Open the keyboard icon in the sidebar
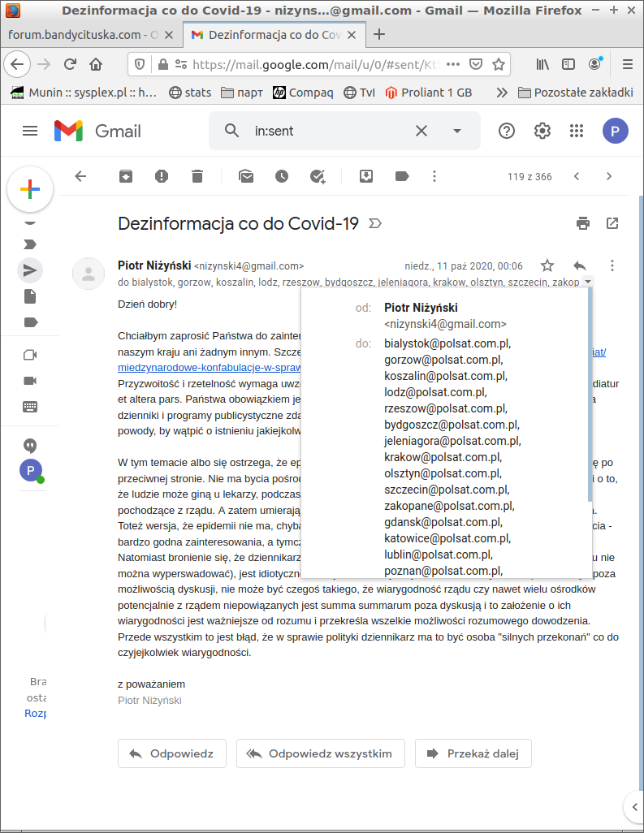 click(x=30, y=407)
